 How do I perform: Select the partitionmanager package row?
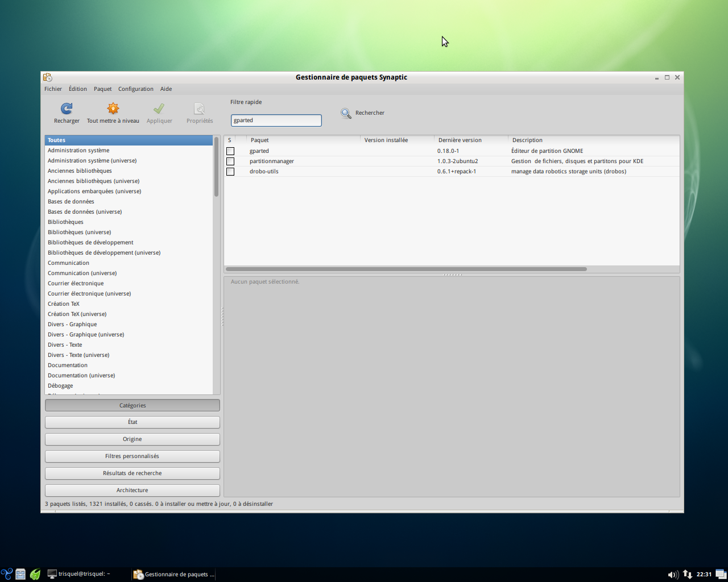tap(452, 161)
